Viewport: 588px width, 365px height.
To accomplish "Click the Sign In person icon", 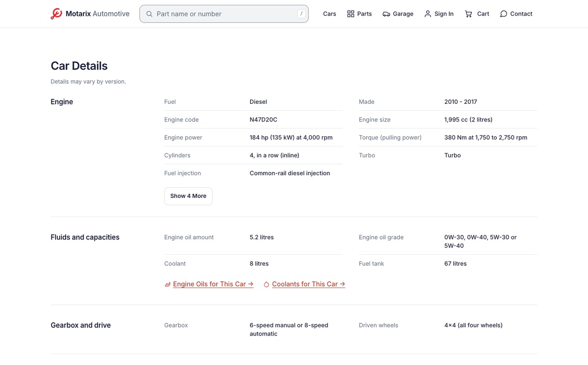I will tap(428, 14).
